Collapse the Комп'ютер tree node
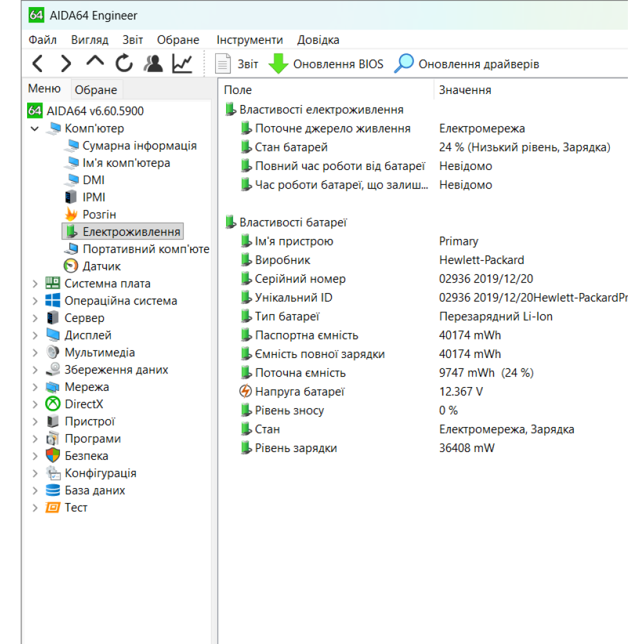The height and width of the screenshot is (644, 644). (x=35, y=129)
